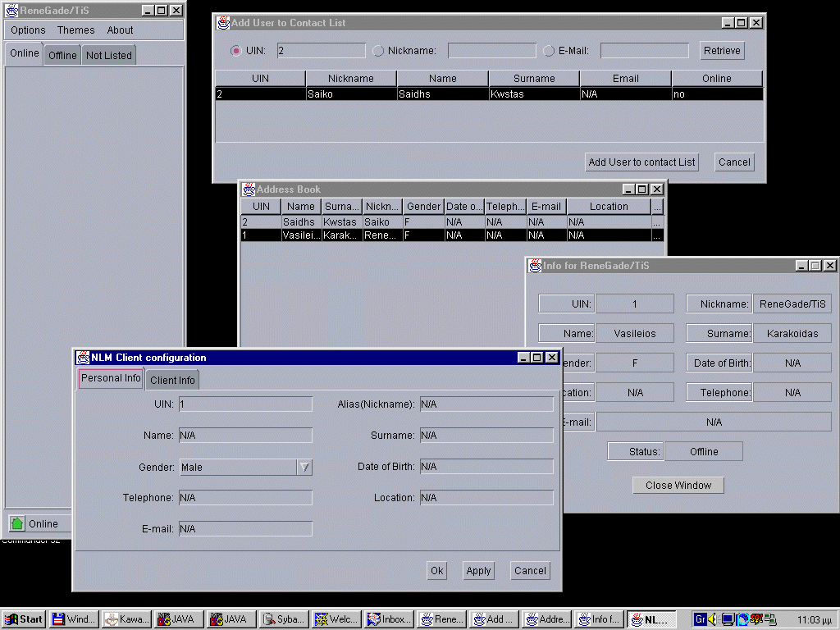Click the Java icon in Add User window title
This screenshot has height=630, width=840.
click(223, 23)
